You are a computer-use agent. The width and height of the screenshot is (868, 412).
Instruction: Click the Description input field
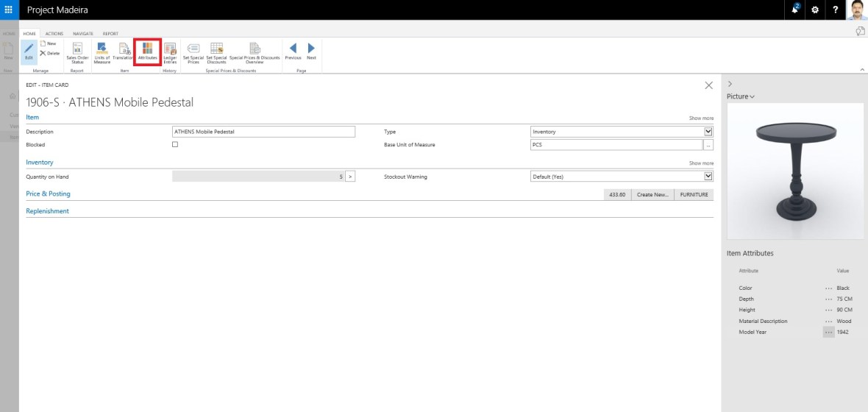coord(263,132)
